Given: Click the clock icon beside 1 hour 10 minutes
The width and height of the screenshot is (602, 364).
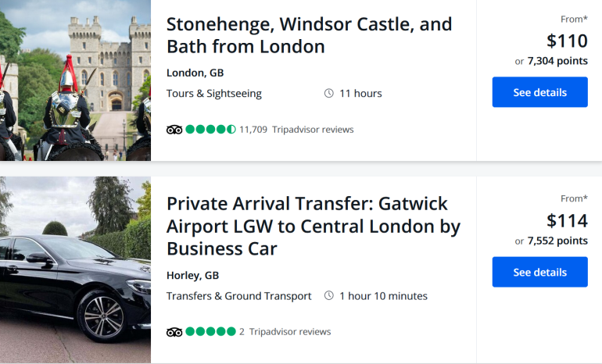Looking at the screenshot, I should [329, 296].
